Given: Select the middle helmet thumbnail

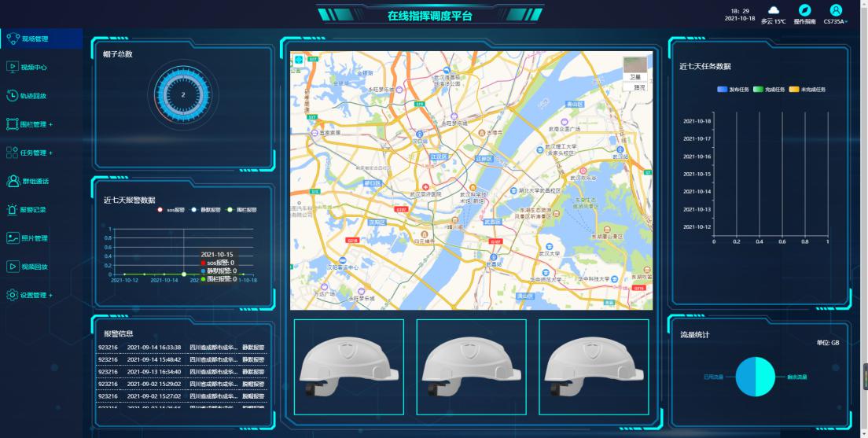Looking at the screenshot, I should point(471,366).
